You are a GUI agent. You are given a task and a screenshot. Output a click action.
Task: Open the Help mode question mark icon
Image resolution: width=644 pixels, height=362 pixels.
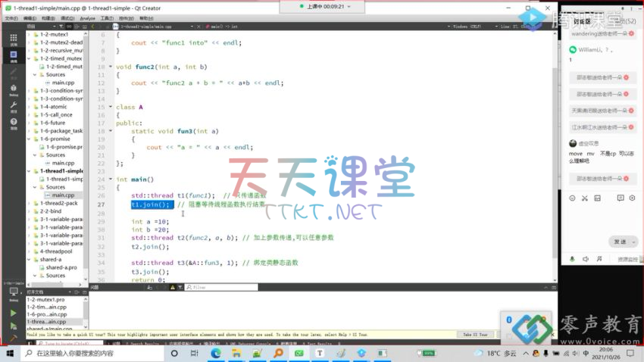[13, 123]
